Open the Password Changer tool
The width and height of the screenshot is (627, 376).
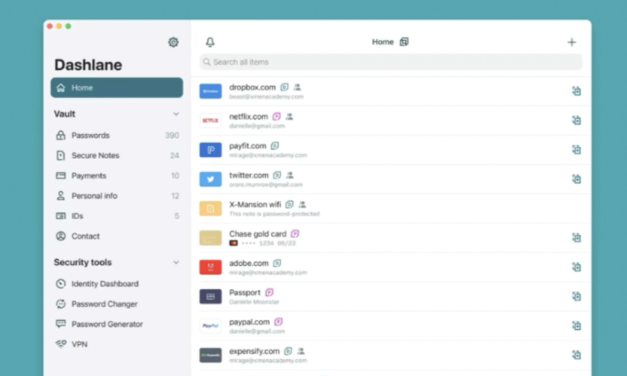117,304
